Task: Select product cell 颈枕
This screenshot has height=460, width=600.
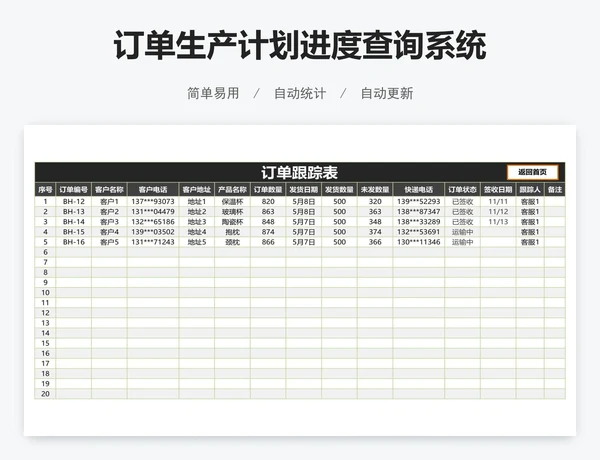Action: [232, 242]
